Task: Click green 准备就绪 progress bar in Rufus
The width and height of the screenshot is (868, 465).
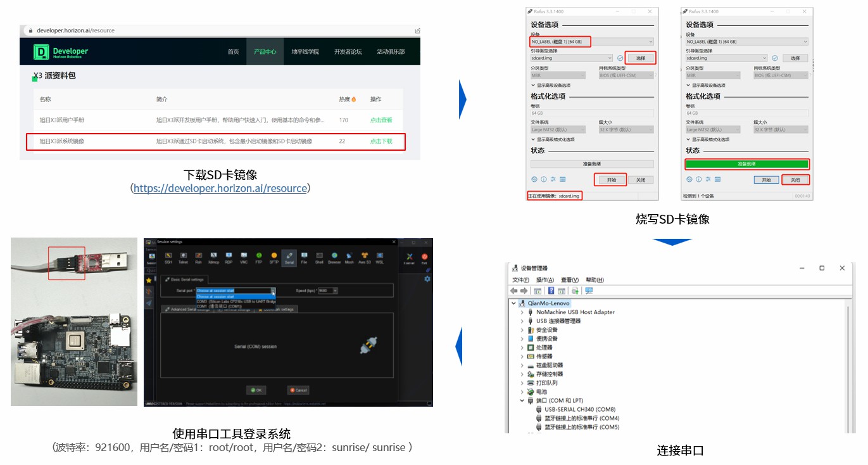Action: 747,164
